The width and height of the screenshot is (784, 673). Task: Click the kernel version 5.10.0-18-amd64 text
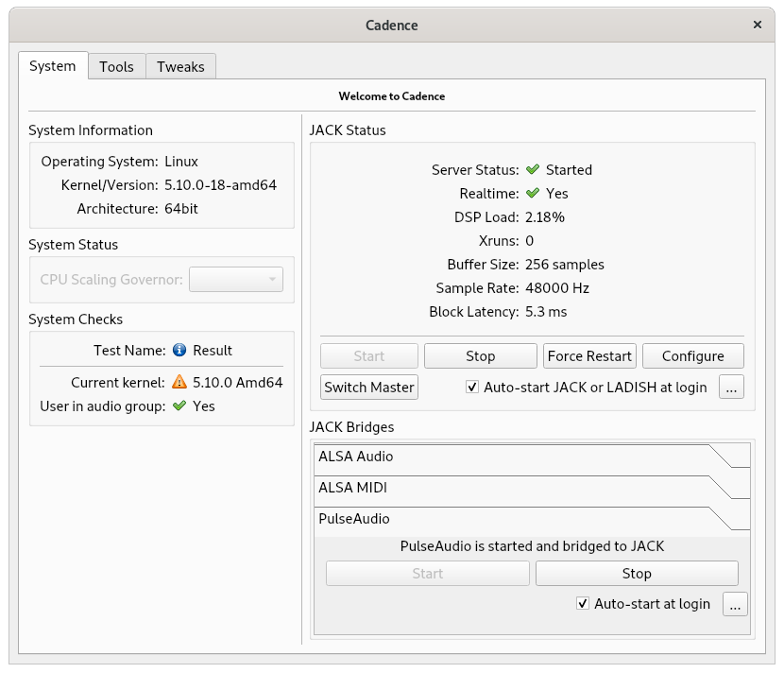point(220,185)
